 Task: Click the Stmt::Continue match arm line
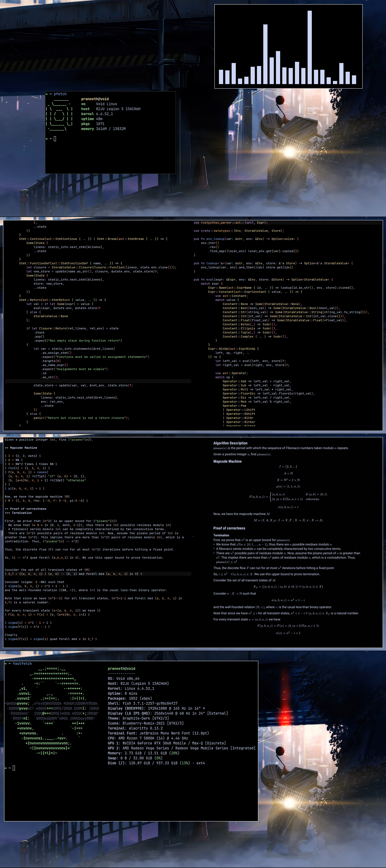click(93, 239)
